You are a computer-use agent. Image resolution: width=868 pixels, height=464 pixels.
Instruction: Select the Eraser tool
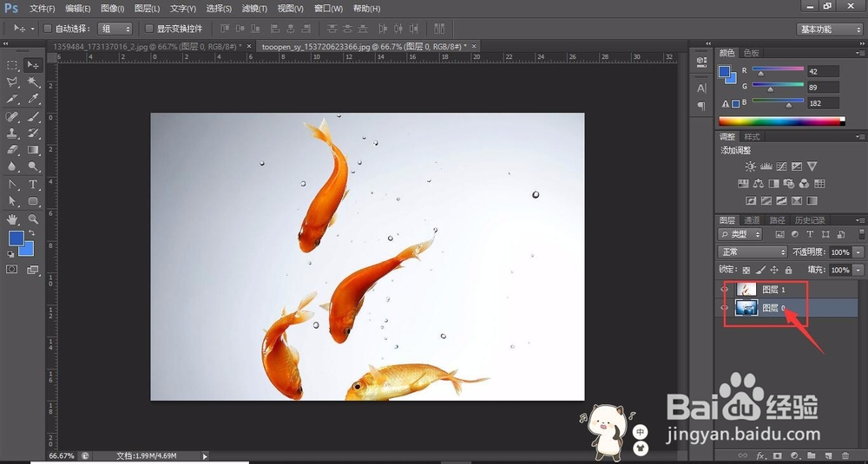point(12,149)
